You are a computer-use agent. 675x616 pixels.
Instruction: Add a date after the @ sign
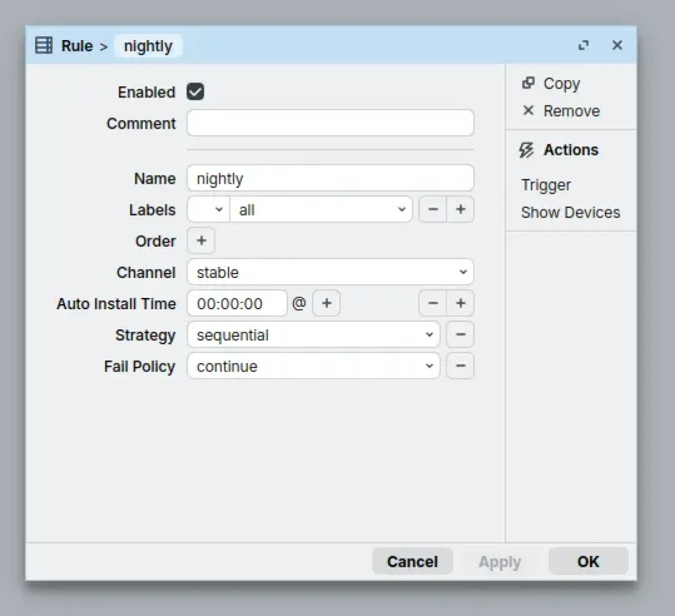[x=326, y=303]
